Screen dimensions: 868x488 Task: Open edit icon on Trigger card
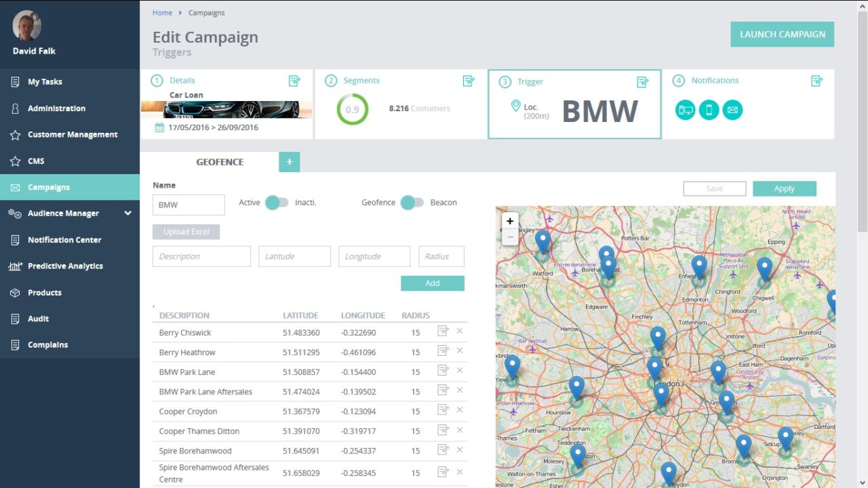(x=643, y=82)
